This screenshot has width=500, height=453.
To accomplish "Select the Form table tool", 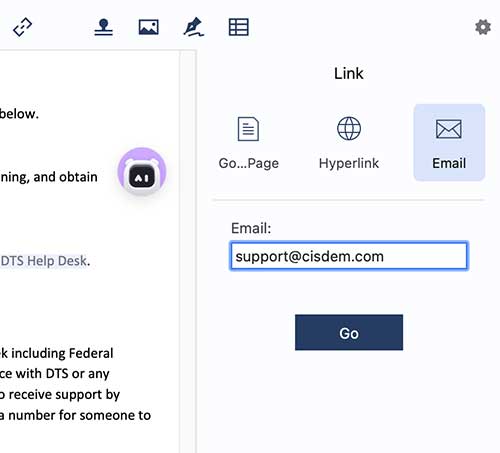I will tap(239, 27).
